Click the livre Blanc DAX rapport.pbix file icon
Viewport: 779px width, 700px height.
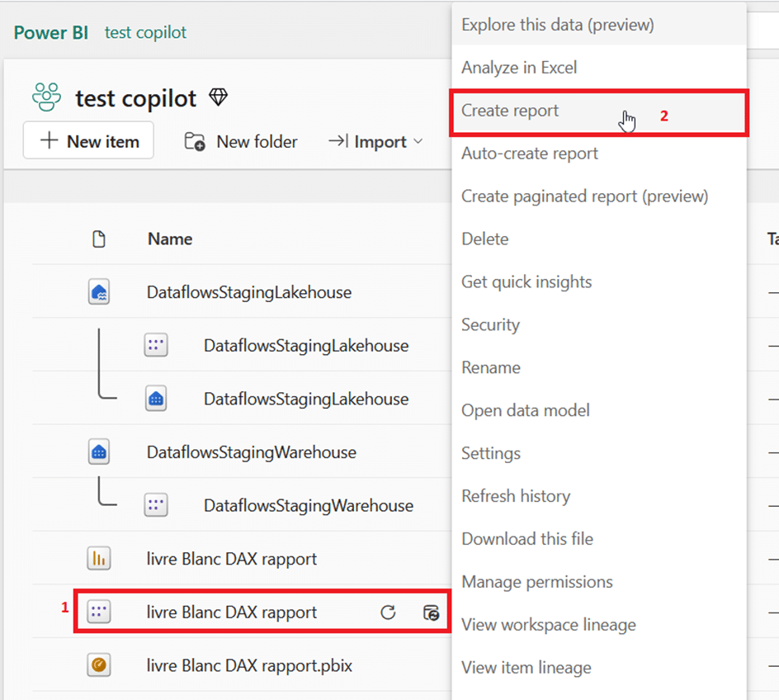(x=99, y=665)
